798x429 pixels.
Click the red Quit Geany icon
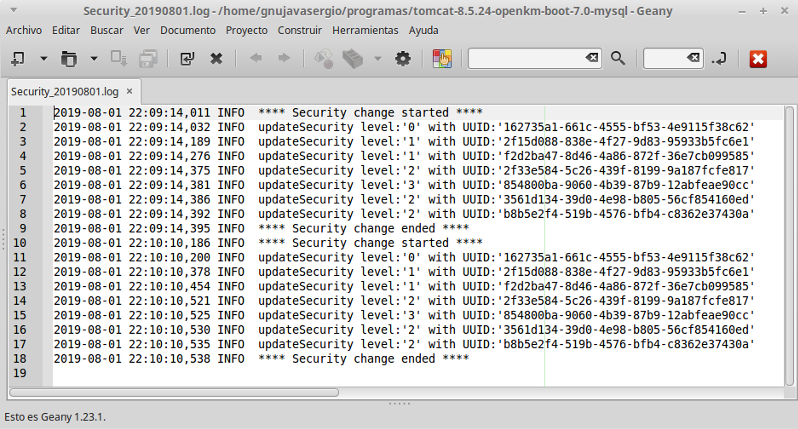click(757, 59)
